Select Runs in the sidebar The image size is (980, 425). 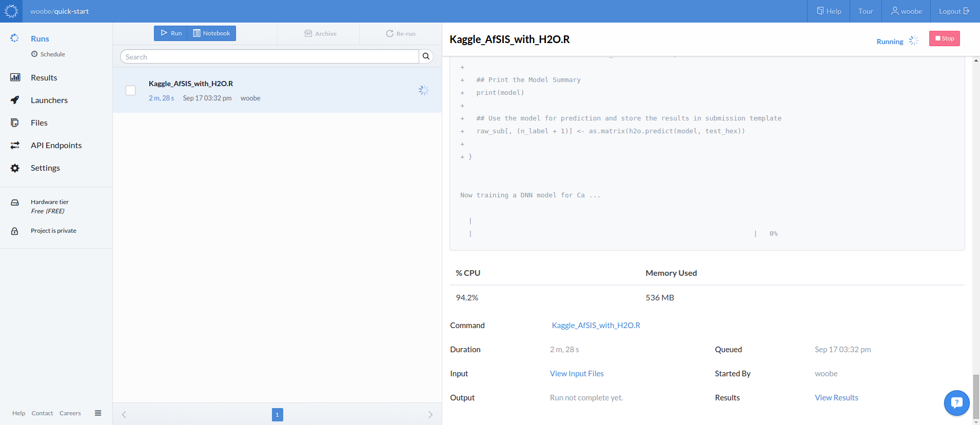40,38
